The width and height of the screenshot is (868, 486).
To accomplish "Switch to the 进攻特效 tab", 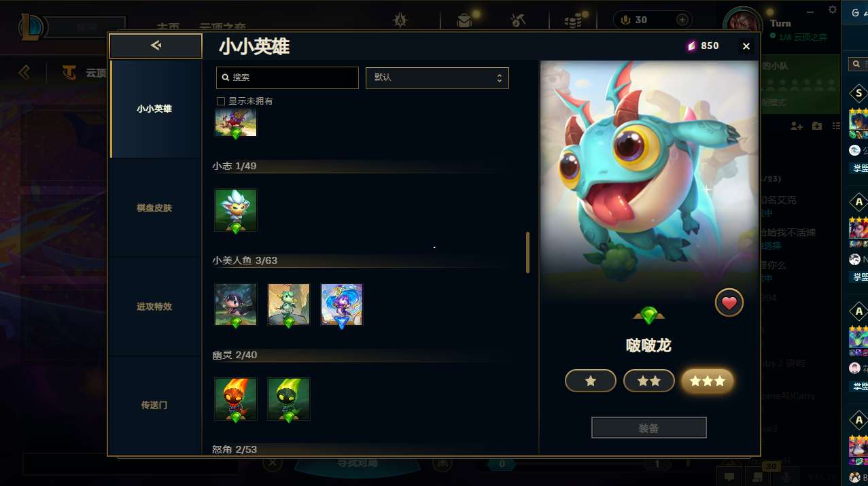I will (x=155, y=307).
